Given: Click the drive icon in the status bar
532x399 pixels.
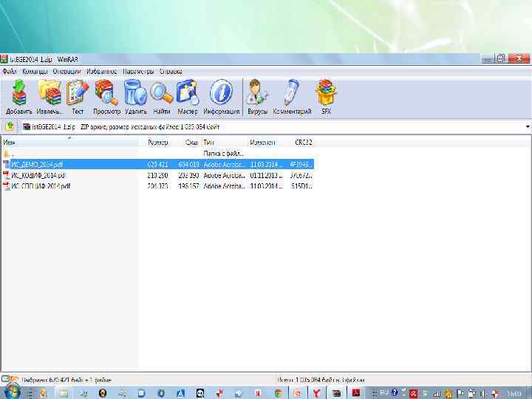Looking at the screenshot, I should click(4, 379).
